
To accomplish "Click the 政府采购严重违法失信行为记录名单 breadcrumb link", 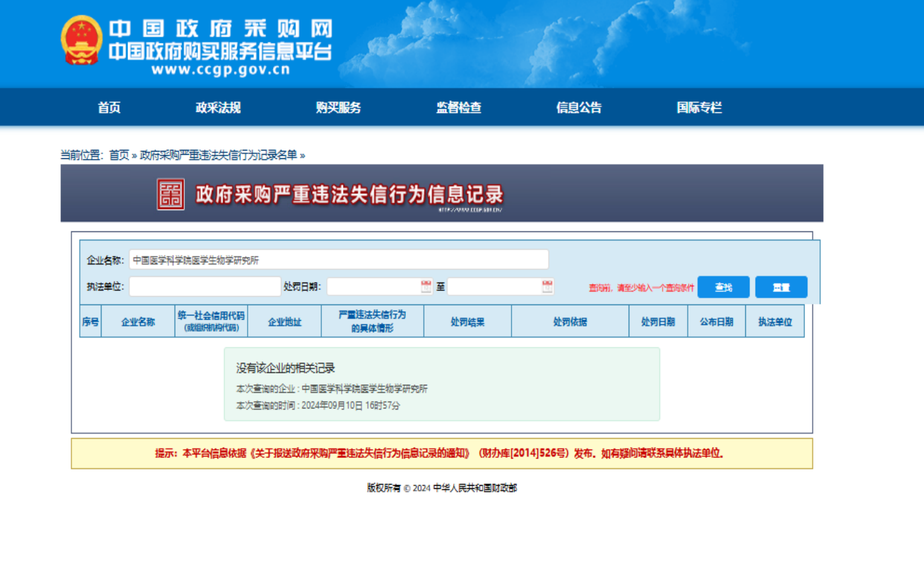I will (219, 155).
